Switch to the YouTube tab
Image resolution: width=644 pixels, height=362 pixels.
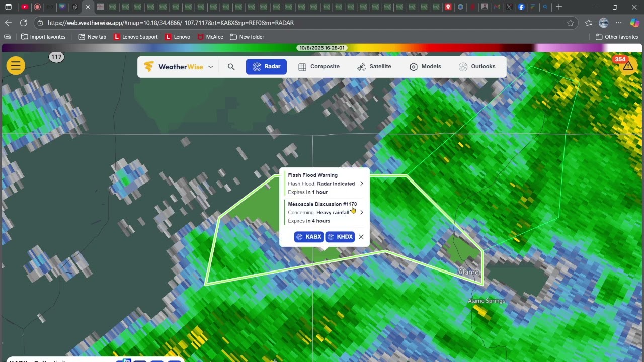click(25, 7)
